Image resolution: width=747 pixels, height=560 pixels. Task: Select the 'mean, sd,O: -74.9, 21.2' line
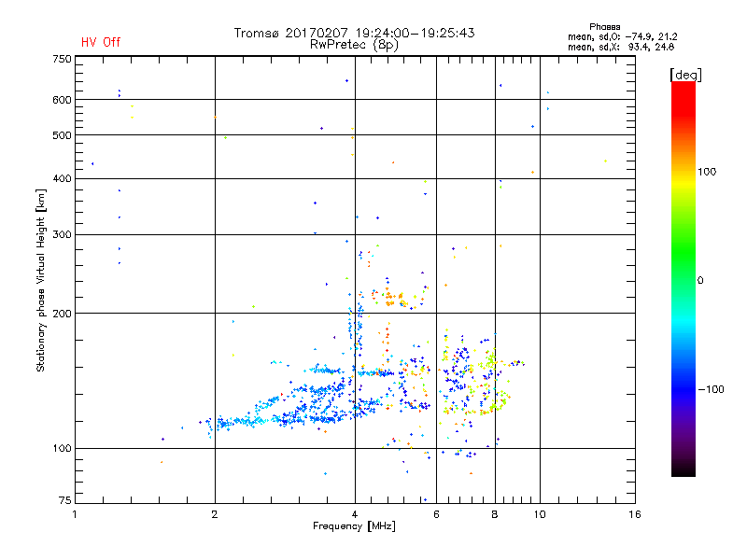(622, 36)
